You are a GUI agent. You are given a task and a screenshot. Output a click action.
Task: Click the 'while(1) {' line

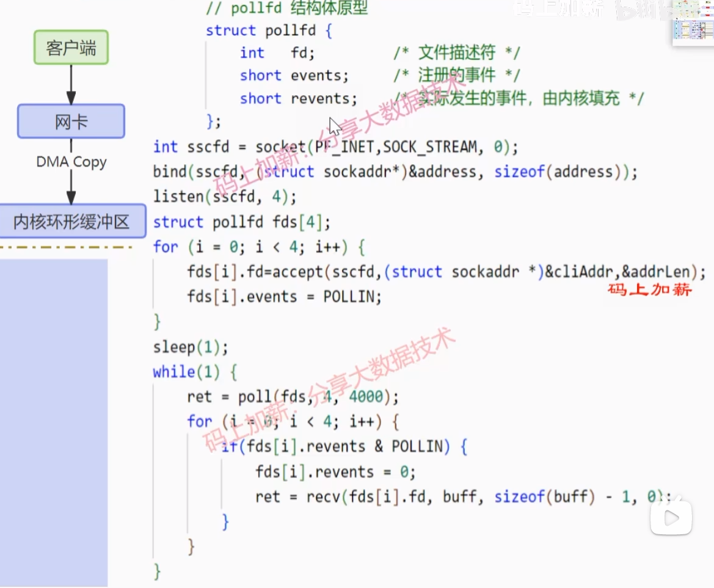click(195, 372)
